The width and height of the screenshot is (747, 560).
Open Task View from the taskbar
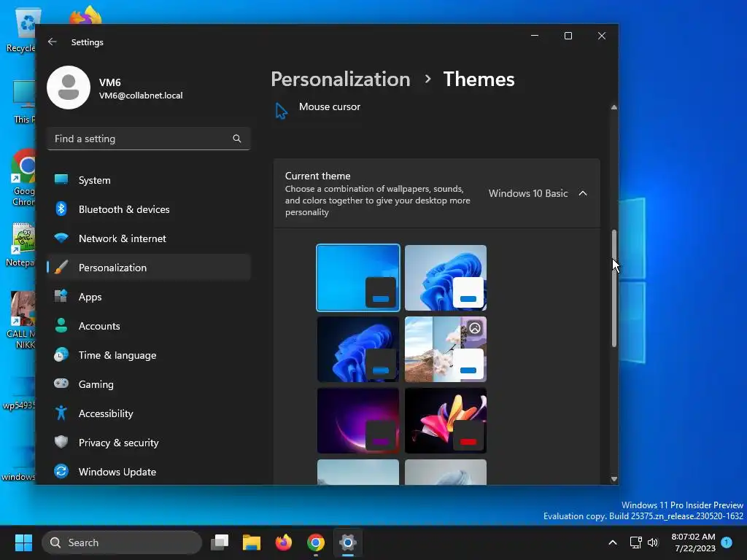pyautogui.click(x=220, y=542)
